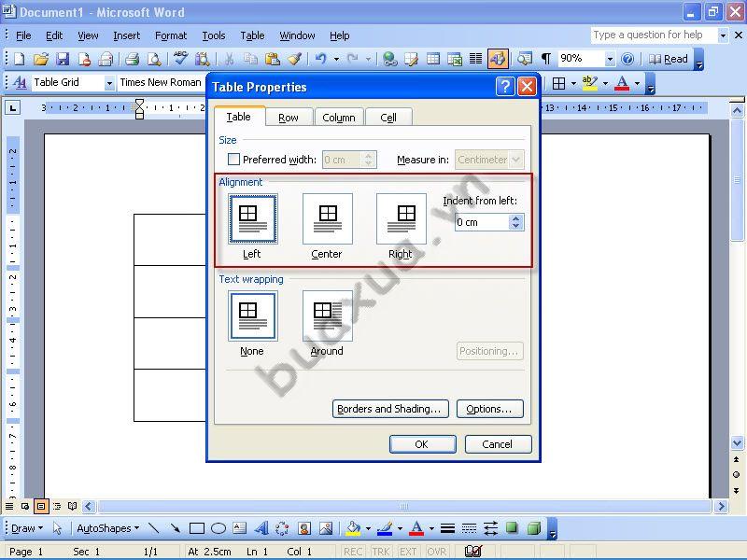Insert WordArt from Drawing toolbar
747x560 pixels.
coord(261,528)
